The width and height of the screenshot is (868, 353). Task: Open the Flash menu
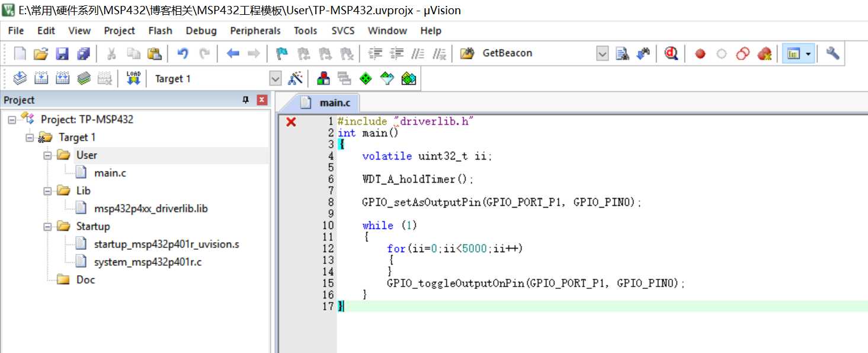click(x=160, y=31)
